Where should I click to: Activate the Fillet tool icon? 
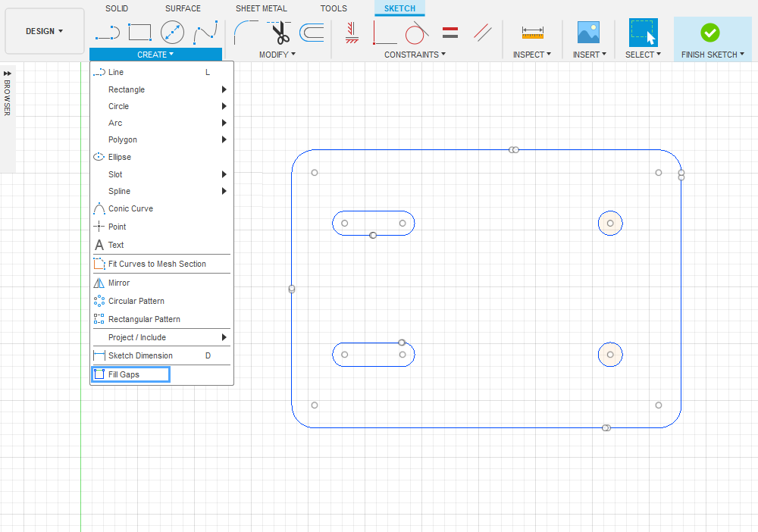(246, 33)
